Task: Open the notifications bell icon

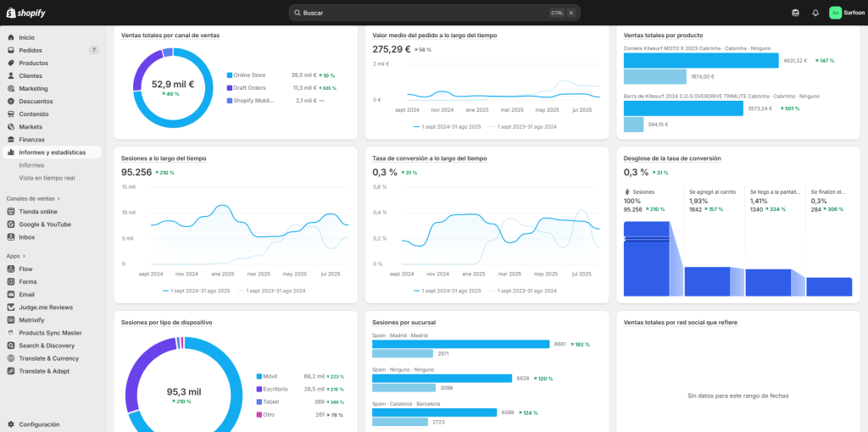Action: click(815, 13)
